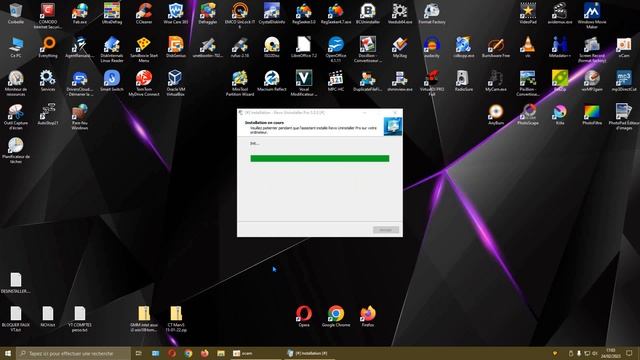The width and height of the screenshot is (640, 360).
Task: Open Task View on the taskbar
Action: pyautogui.click(x=139, y=353)
